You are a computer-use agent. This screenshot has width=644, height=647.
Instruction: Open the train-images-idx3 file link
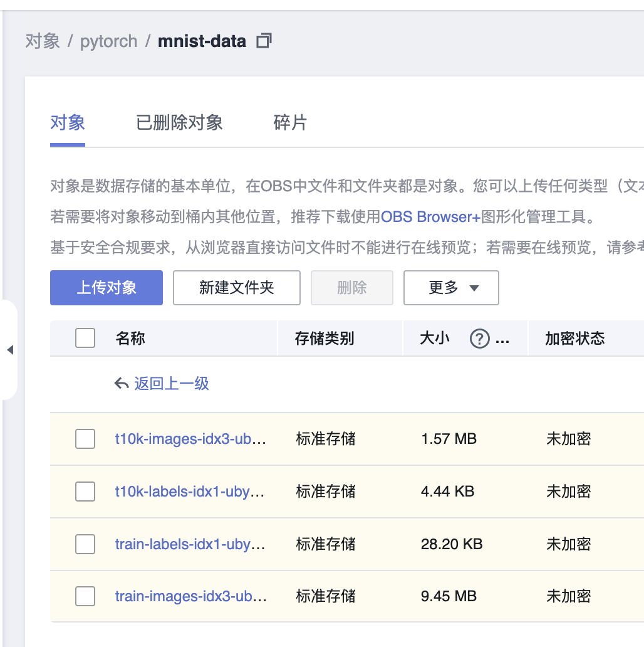[191, 596]
